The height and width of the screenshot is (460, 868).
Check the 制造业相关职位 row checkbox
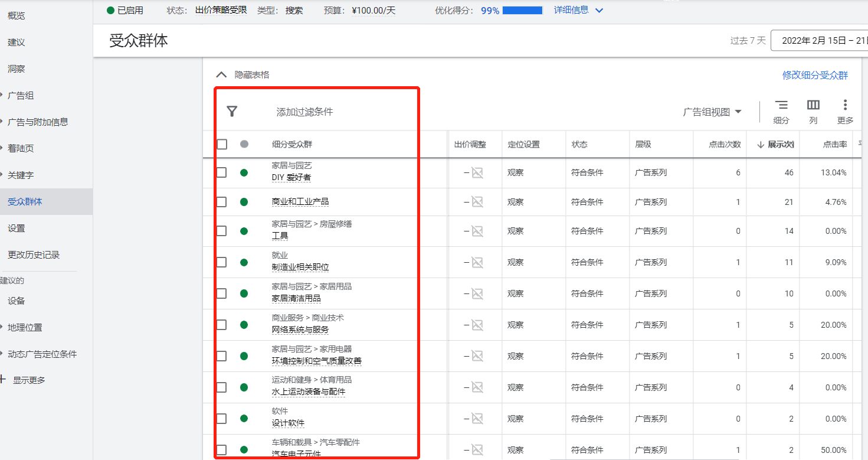[x=221, y=262]
